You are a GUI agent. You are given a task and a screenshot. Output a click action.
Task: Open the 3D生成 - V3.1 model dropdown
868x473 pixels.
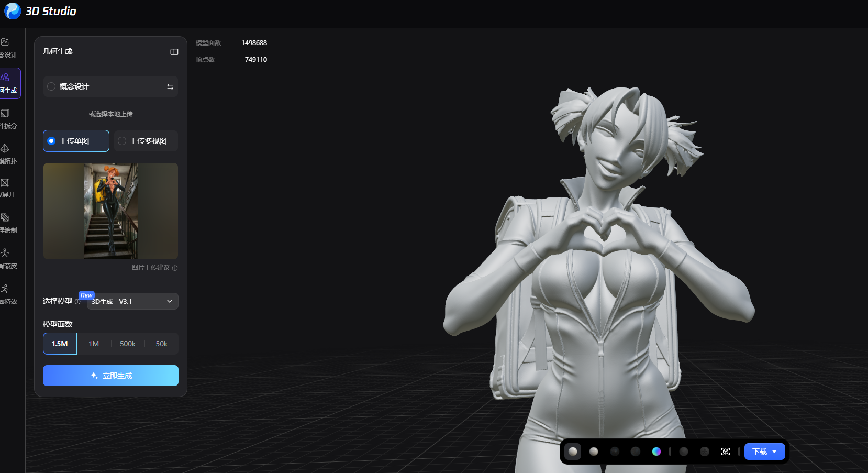point(132,301)
